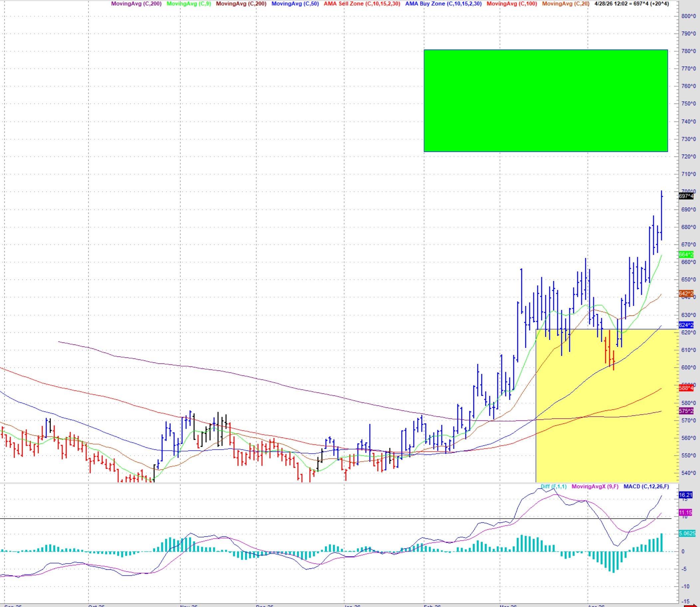Image resolution: width=700 pixels, height=607 pixels.
Task: Click the green 664^2 moving average tag
Action: click(x=686, y=255)
